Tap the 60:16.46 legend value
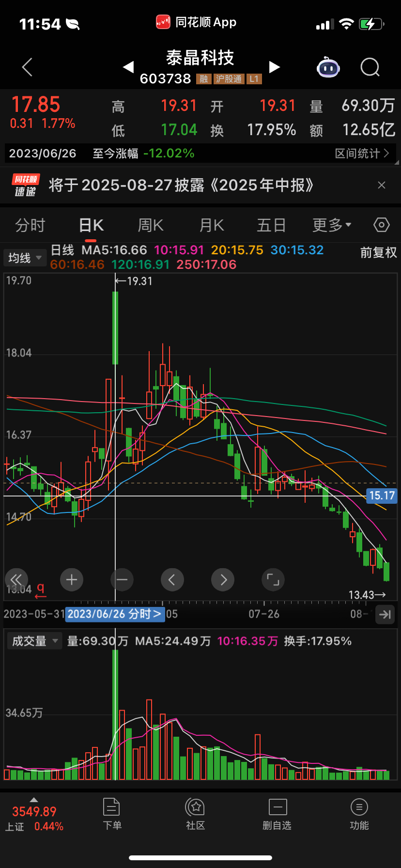401x868 pixels. click(x=77, y=265)
